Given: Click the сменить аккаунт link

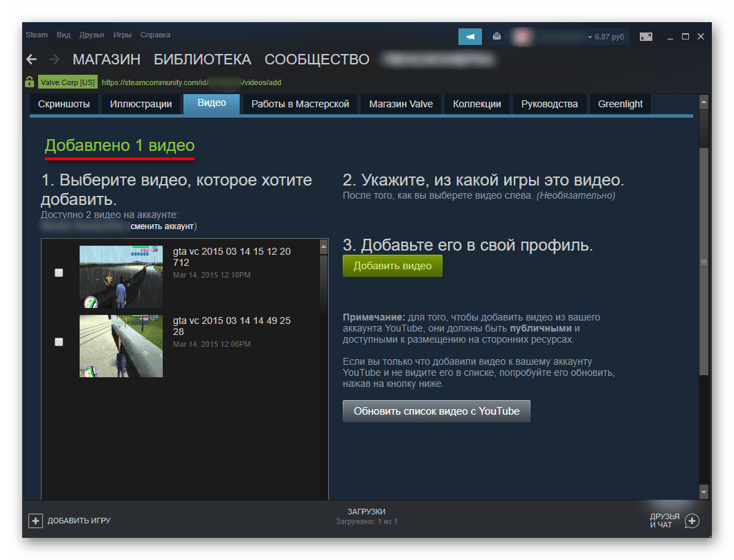Looking at the screenshot, I should 163,226.
